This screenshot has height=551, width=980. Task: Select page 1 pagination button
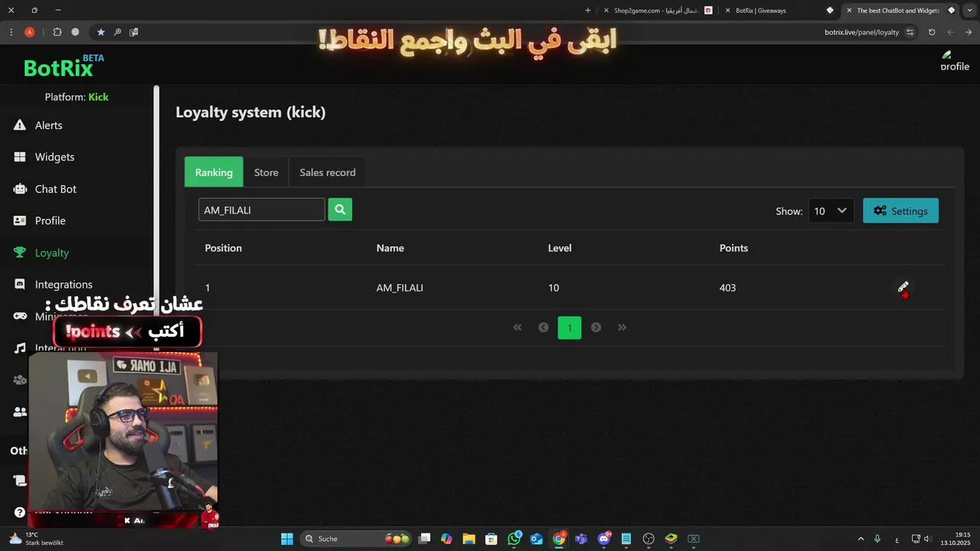click(570, 328)
